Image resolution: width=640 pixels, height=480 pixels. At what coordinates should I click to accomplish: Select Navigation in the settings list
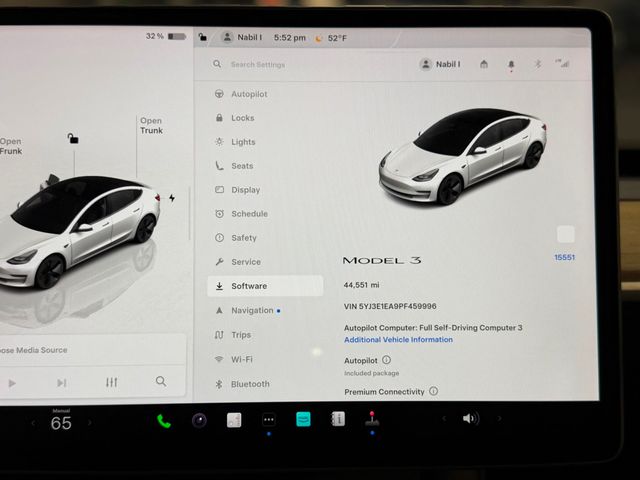point(247,311)
